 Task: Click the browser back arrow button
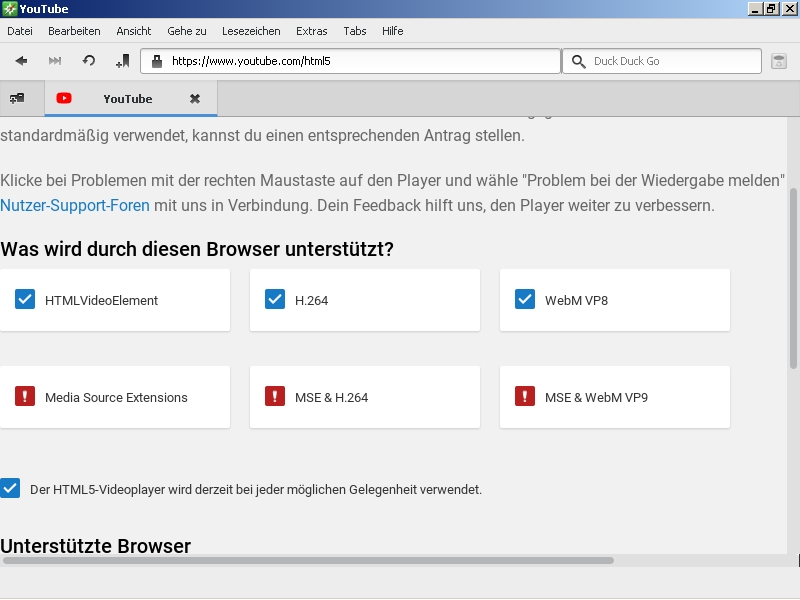click(21, 61)
